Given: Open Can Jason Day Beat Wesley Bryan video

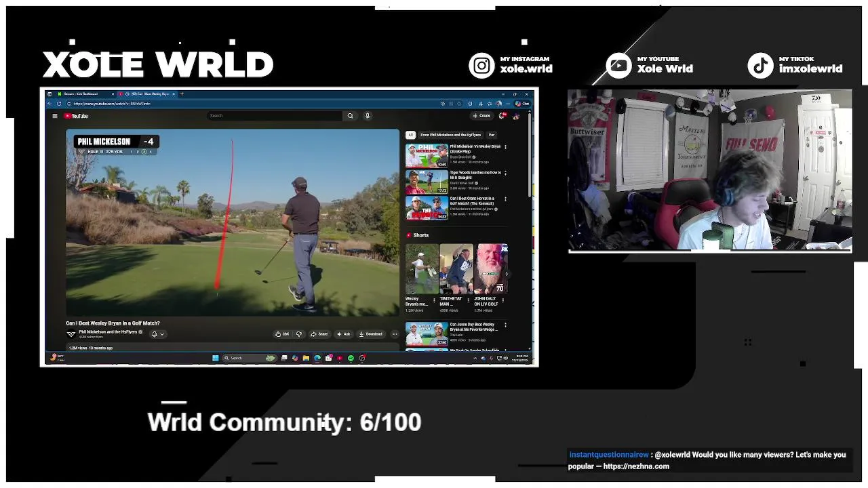Looking at the screenshot, I should pos(427,333).
